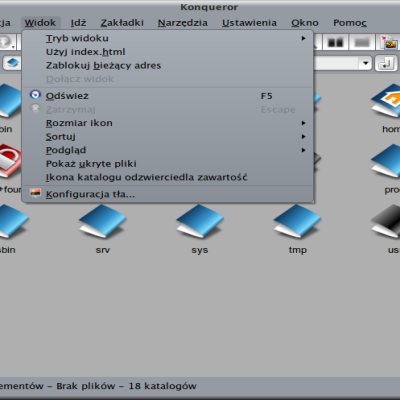The height and width of the screenshot is (400, 400).
Task: Toggle Pokaż ukryte pliki
Action: click(168, 164)
